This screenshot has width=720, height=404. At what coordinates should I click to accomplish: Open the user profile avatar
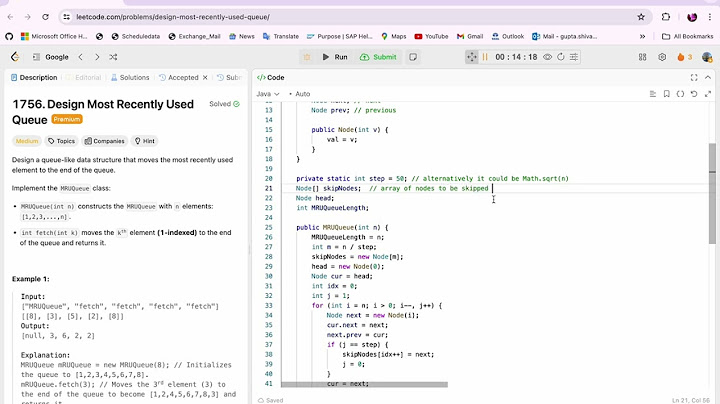point(707,57)
